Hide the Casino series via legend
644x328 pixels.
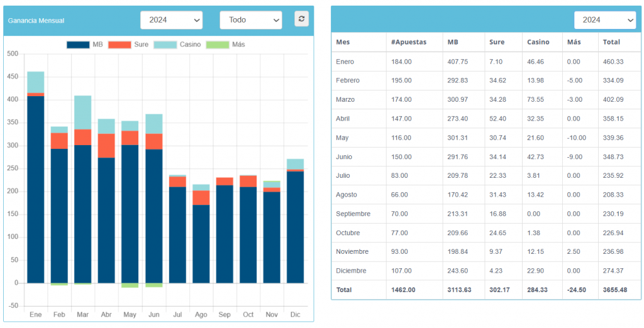click(x=177, y=45)
